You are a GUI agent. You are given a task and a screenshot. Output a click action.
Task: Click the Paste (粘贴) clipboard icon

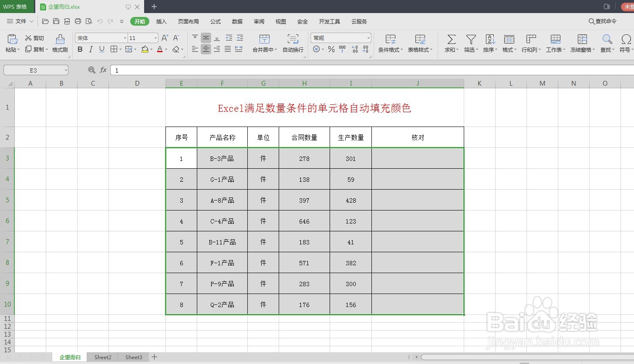(x=12, y=39)
